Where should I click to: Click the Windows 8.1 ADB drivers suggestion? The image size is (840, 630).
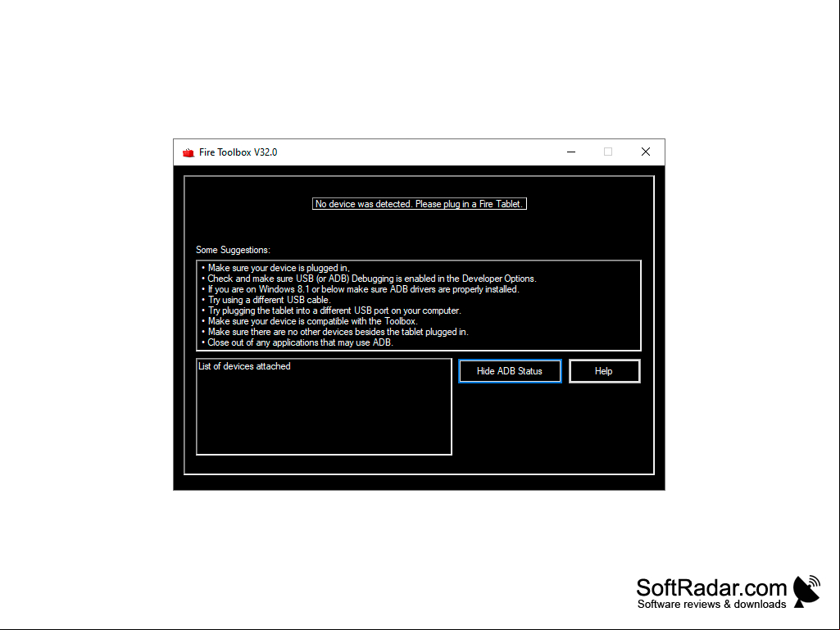coord(360,289)
